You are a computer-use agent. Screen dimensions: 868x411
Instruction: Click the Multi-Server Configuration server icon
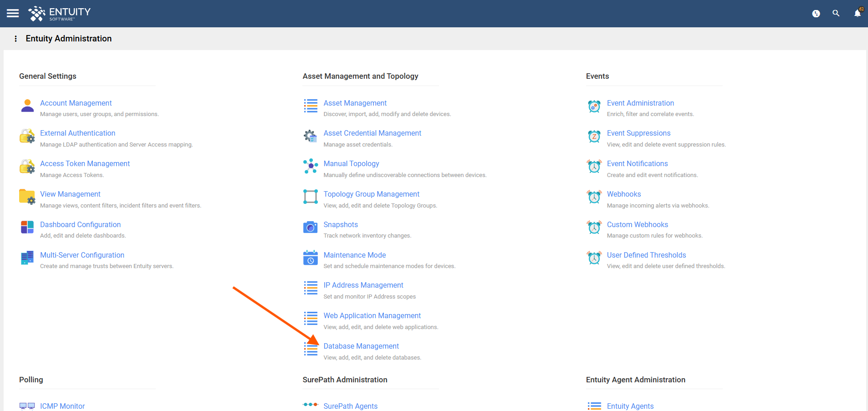point(27,258)
